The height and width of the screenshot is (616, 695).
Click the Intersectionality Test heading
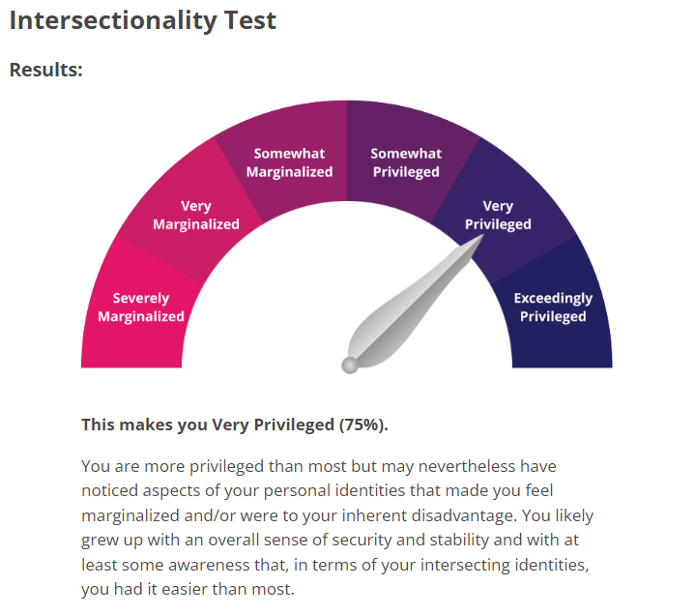(x=143, y=21)
